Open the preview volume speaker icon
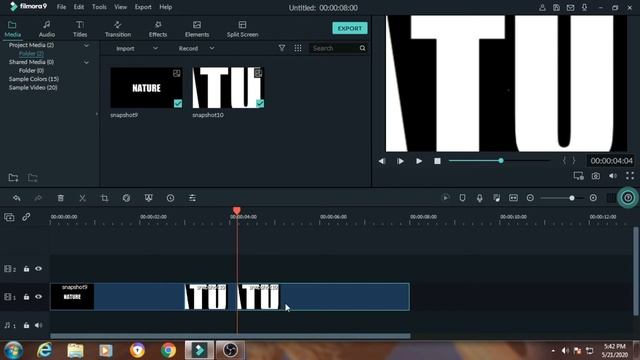This screenshot has height=360, width=640. click(613, 176)
